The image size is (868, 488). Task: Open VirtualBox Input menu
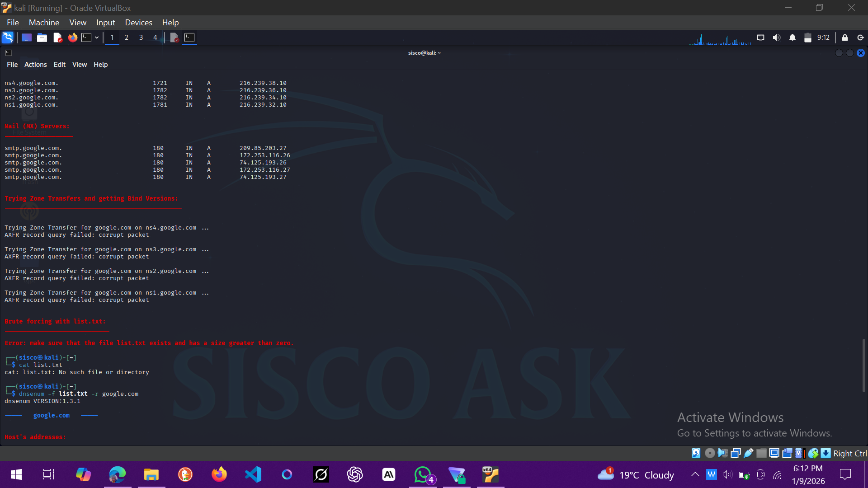tap(105, 23)
